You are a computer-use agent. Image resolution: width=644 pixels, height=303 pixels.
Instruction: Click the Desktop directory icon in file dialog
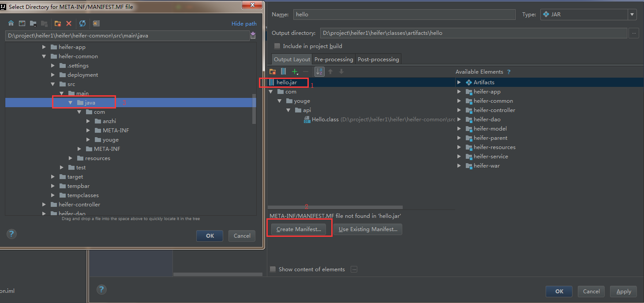click(x=21, y=23)
